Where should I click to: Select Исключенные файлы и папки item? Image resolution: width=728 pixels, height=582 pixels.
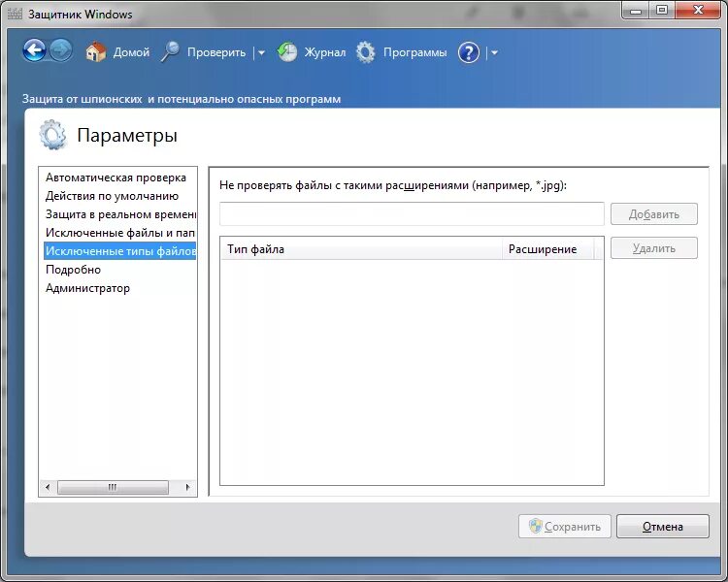[119, 233]
